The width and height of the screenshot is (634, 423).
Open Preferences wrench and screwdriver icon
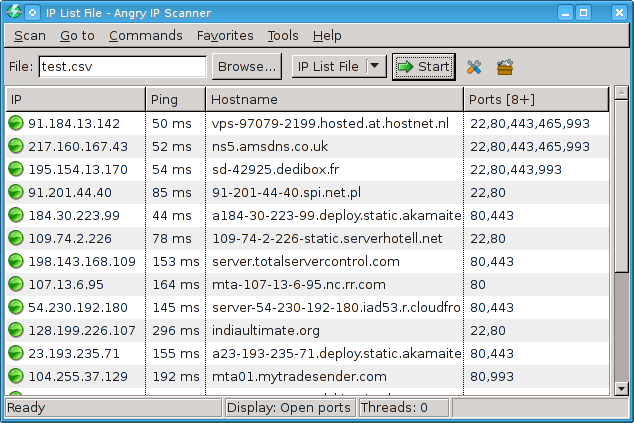pyautogui.click(x=474, y=67)
